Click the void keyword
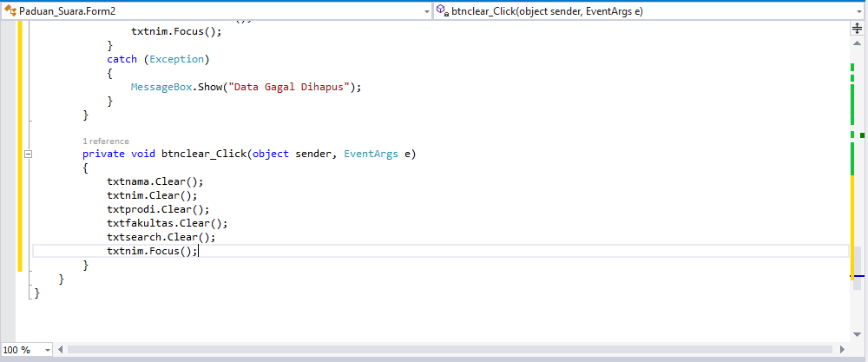868x362 pixels. coord(143,154)
